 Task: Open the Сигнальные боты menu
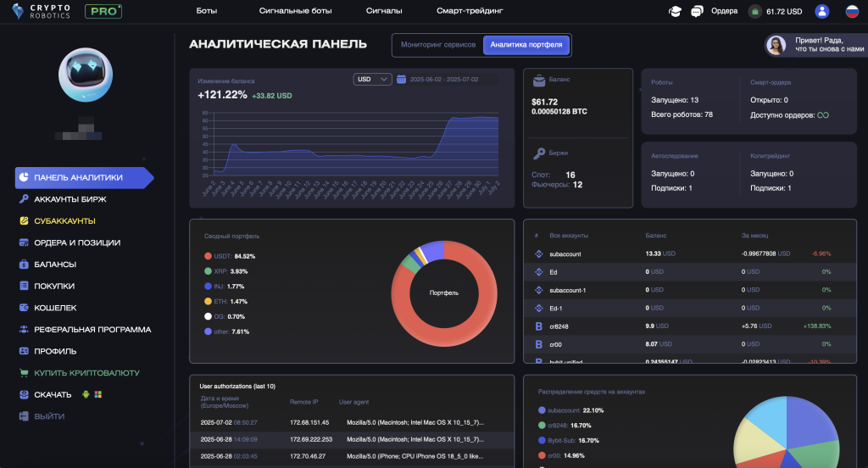tap(295, 10)
